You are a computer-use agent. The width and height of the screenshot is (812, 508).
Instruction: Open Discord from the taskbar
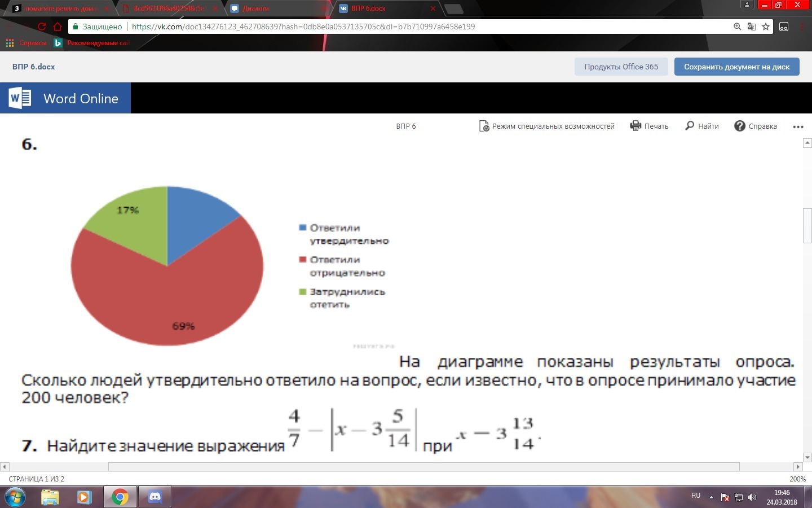tap(155, 497)
